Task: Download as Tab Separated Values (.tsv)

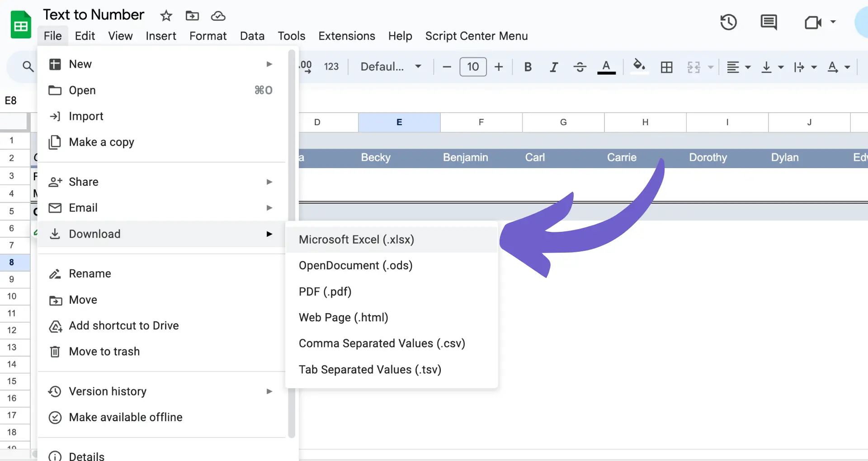Action: [x=392, y=370]
